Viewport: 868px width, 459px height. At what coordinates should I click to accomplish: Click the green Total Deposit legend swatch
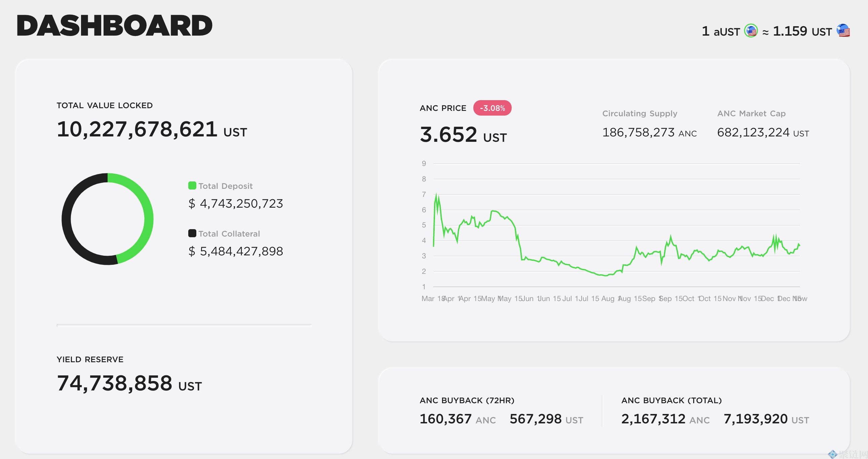coord(192,185)
